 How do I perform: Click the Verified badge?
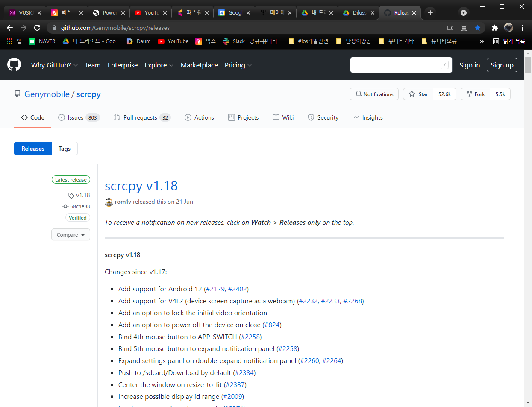click(x=78, y=218)
